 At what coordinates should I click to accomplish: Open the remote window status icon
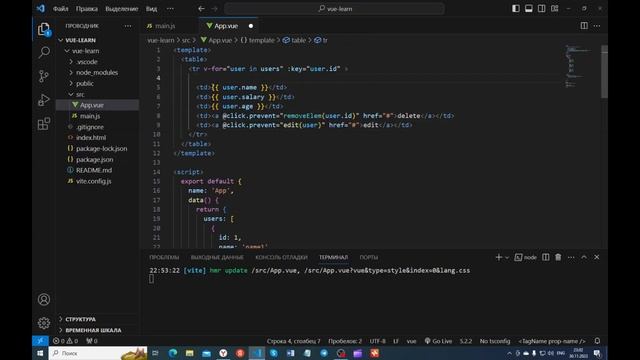tap(40, 341)
